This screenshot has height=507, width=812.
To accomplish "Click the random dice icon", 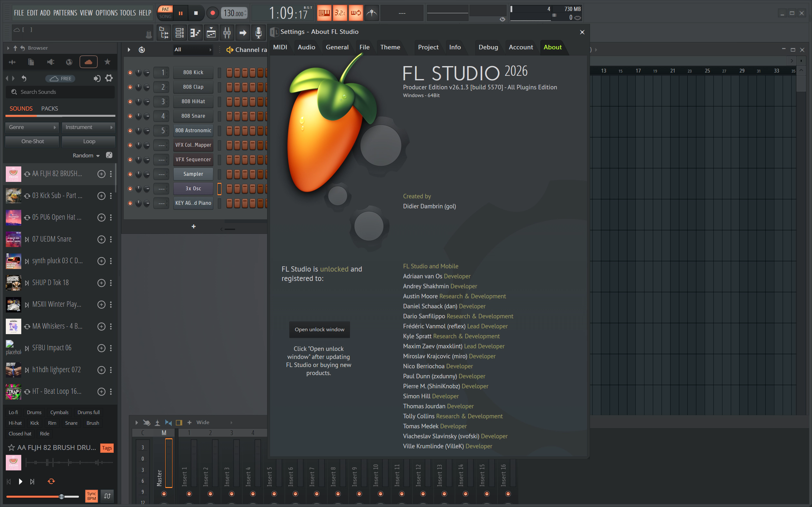I will click(x=109, y=155).
